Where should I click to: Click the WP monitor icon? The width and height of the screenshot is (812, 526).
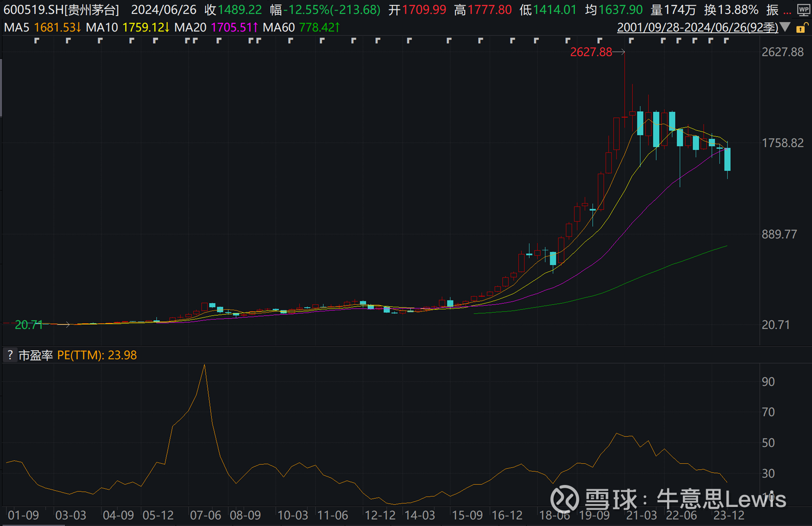coord(804,10)
